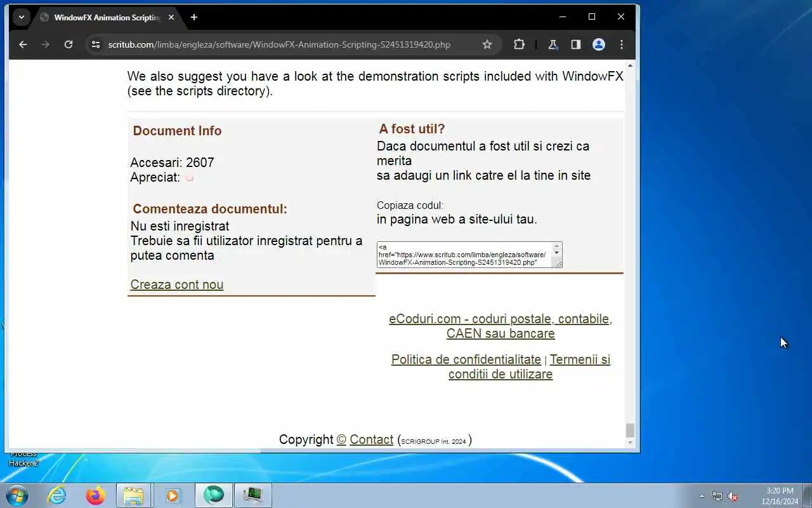The image size is (812, 508).
Task: Click the 'Nu esti inregistrat' text
Action: tap(180, 226)
